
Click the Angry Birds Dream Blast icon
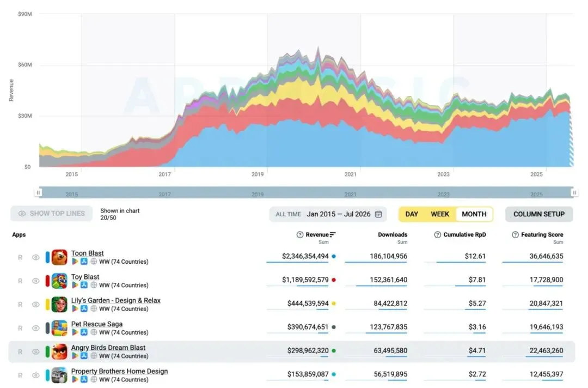point(59,352)
